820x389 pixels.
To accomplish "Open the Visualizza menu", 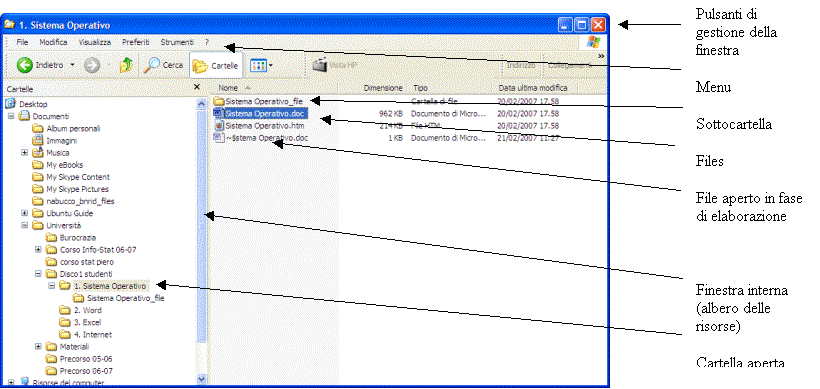I will pos(95,42).
